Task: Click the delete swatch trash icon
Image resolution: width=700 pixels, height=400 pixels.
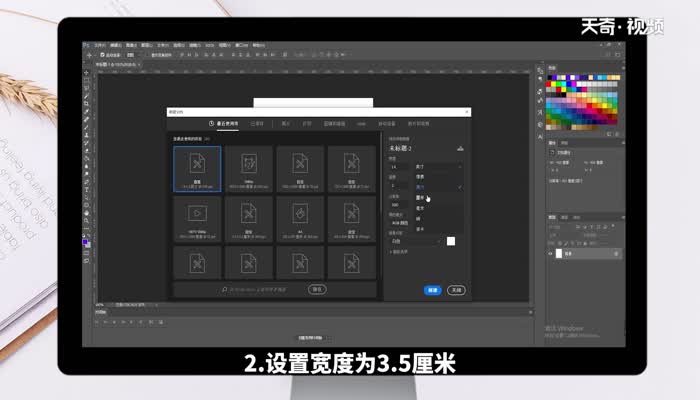Action: [x=617, y=134]
